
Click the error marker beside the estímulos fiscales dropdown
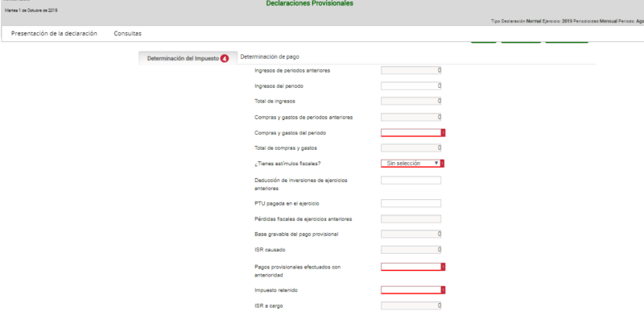click(x=442, y=164)
